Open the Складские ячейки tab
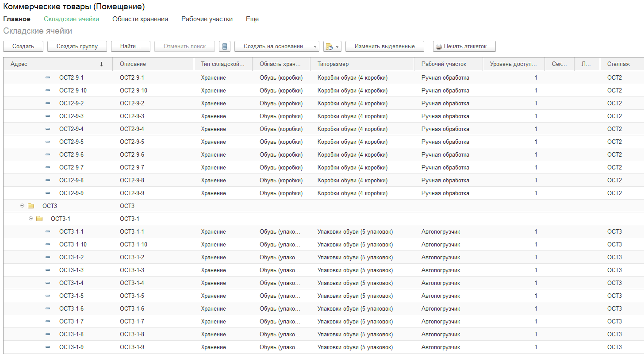This screenshot has width=644, height=354. [x=71, y=19]
